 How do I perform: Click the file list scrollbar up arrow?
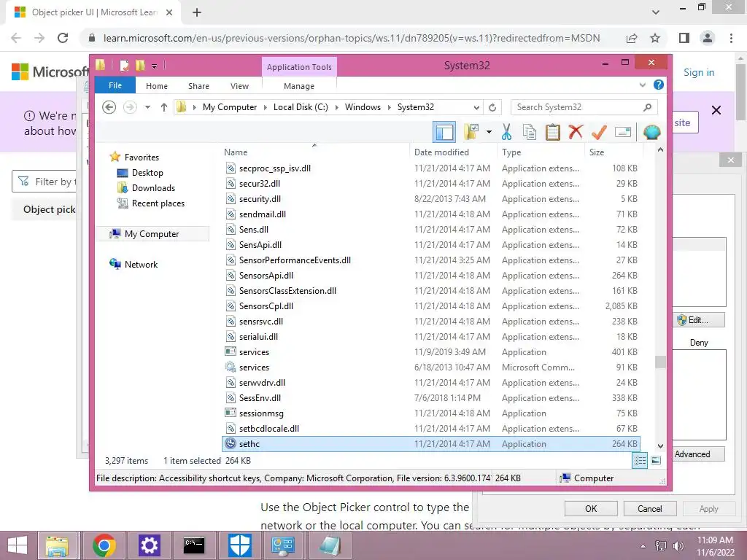coord(660,150)
